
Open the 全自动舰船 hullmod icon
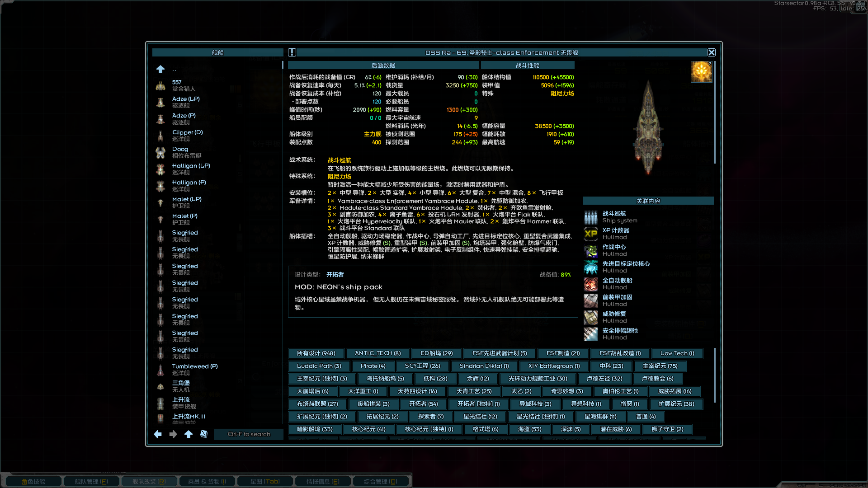(590, 284)
